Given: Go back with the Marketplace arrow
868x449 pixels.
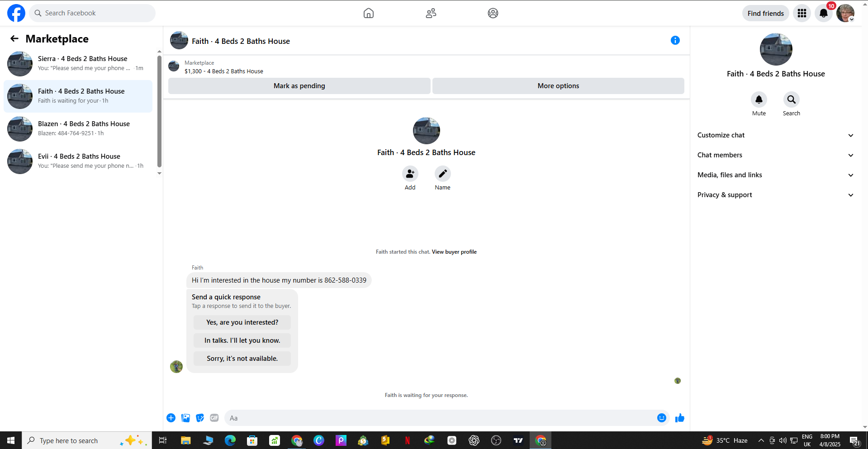Looking at the screenshot, I should [x=14, y=39].
